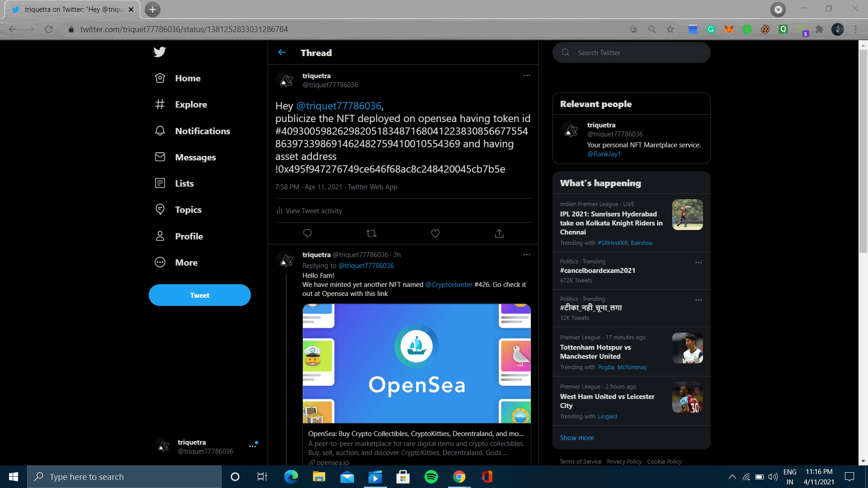Viewport: 868px width, 488px height.
Task: Click the blue Tweet button
Action: [199, 295]
